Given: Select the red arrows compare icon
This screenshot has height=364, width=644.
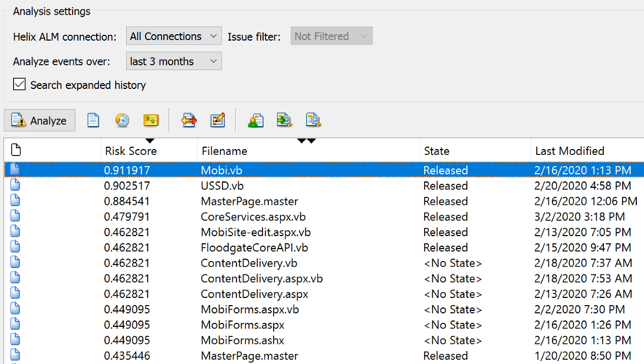Looking at the screenshot, I should (x=189, y=120).
